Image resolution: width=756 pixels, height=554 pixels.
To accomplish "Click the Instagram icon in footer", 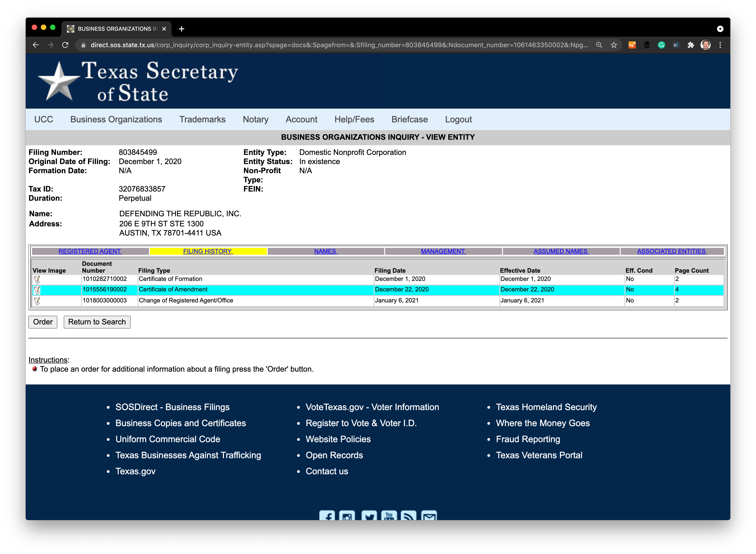I will [x=347, y=516].
